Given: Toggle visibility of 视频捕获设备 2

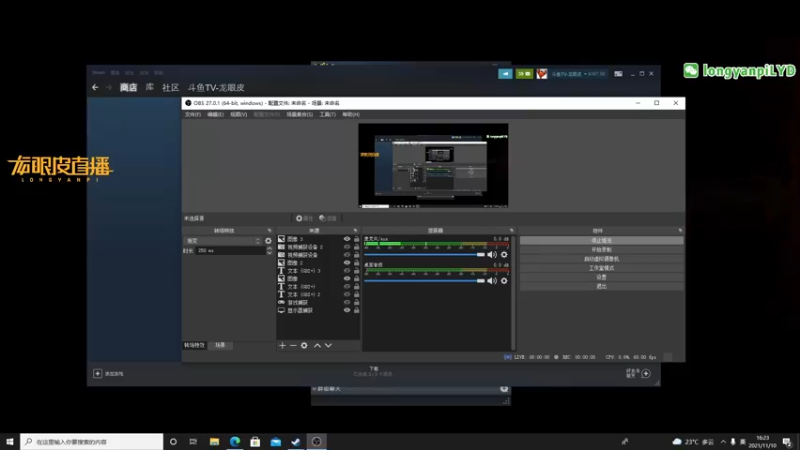Looking at the screenshot, I should (347, 247).
